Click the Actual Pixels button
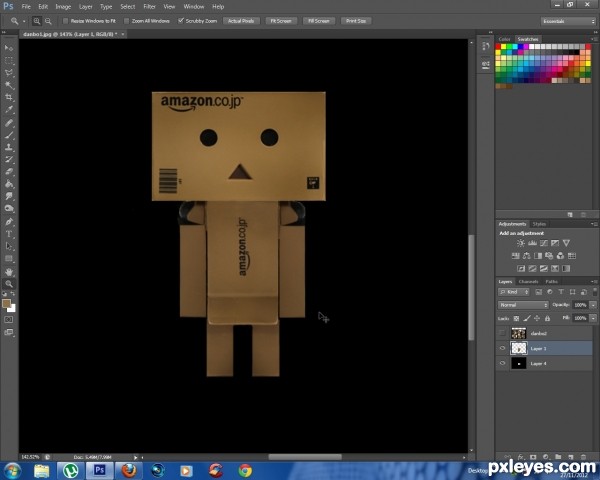 pos(241,21)
